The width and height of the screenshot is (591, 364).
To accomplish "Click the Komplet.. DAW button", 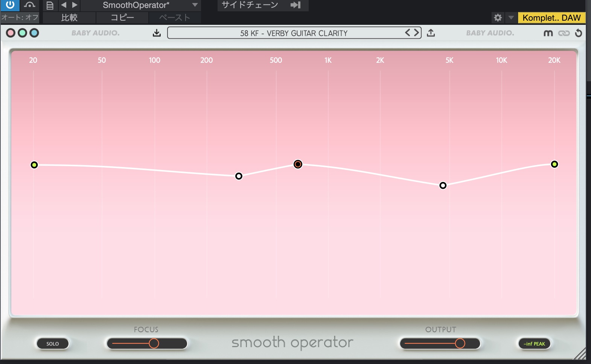I will (551, 18).
